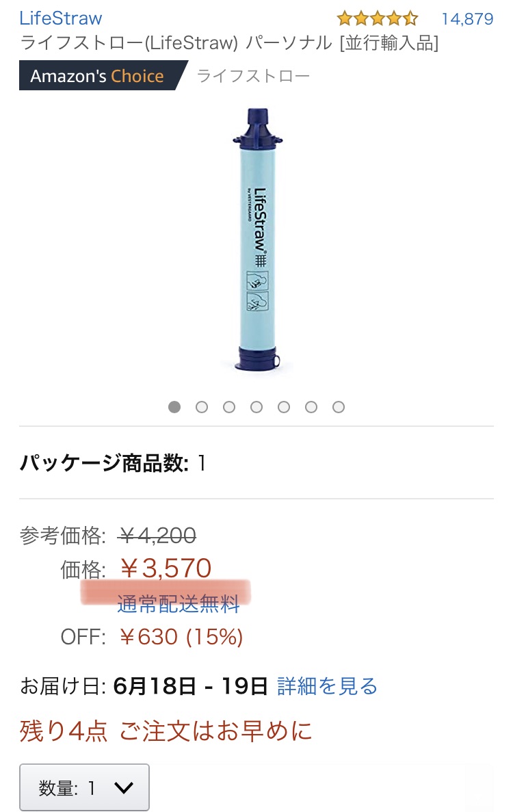Click the ¥3,570 price text

tap(166, 568)
